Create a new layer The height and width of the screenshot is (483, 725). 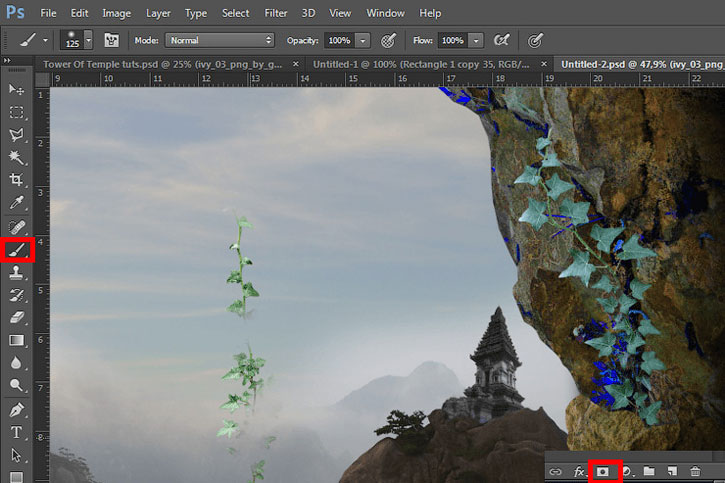click(672, 471)
